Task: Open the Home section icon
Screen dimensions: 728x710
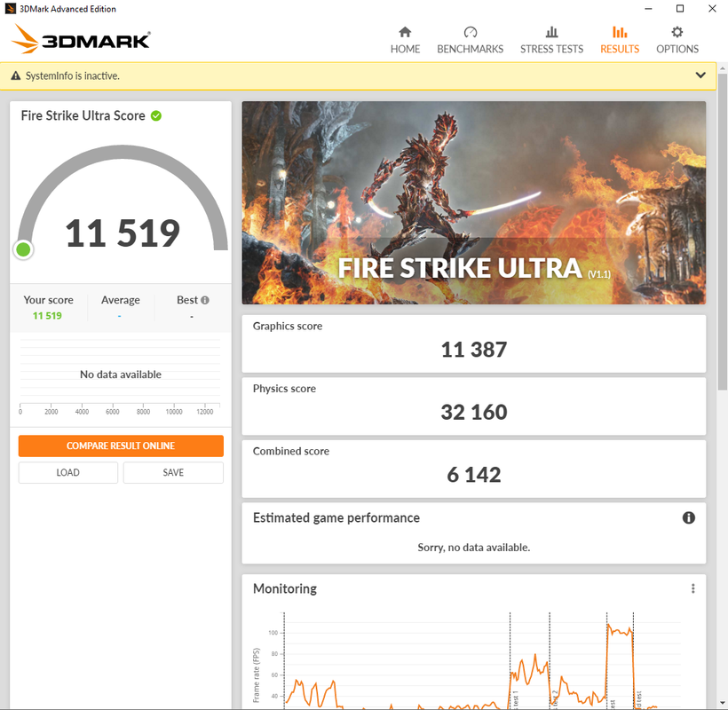Action: pos(405,32)
